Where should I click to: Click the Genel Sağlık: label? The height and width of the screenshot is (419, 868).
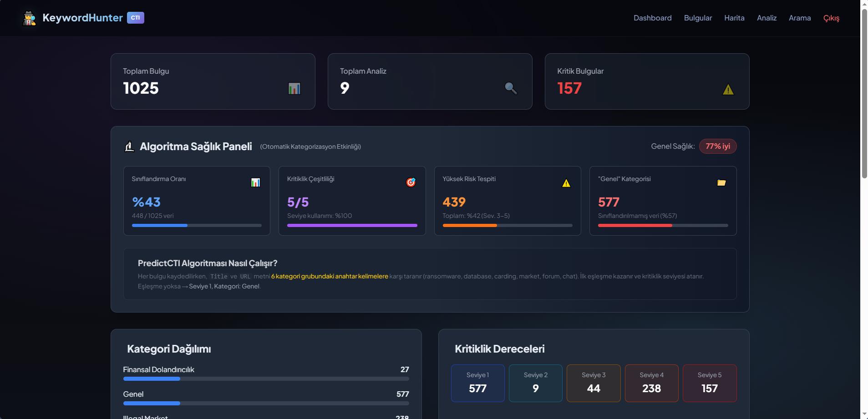coord(673,146)
